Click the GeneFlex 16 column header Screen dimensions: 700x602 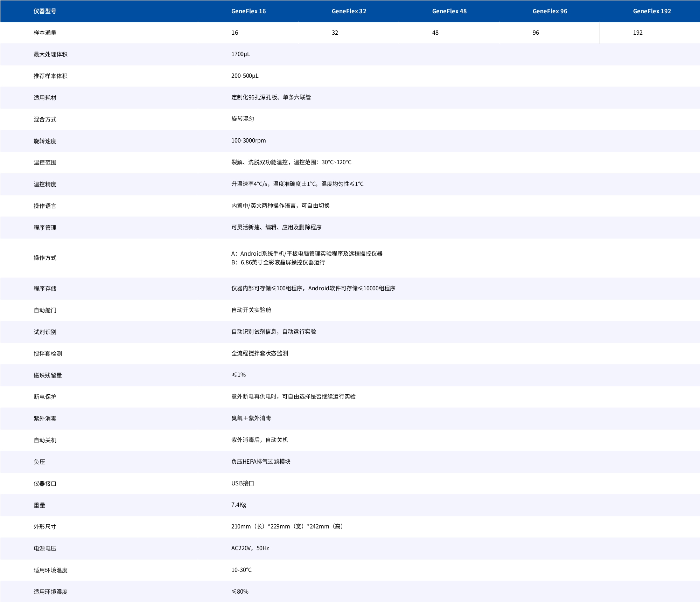(248, 11)
